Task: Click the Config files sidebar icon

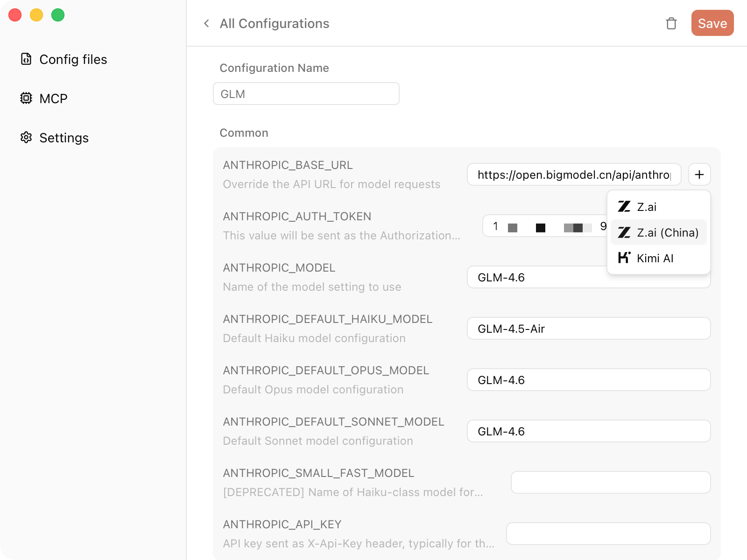Action: point(26,59)
